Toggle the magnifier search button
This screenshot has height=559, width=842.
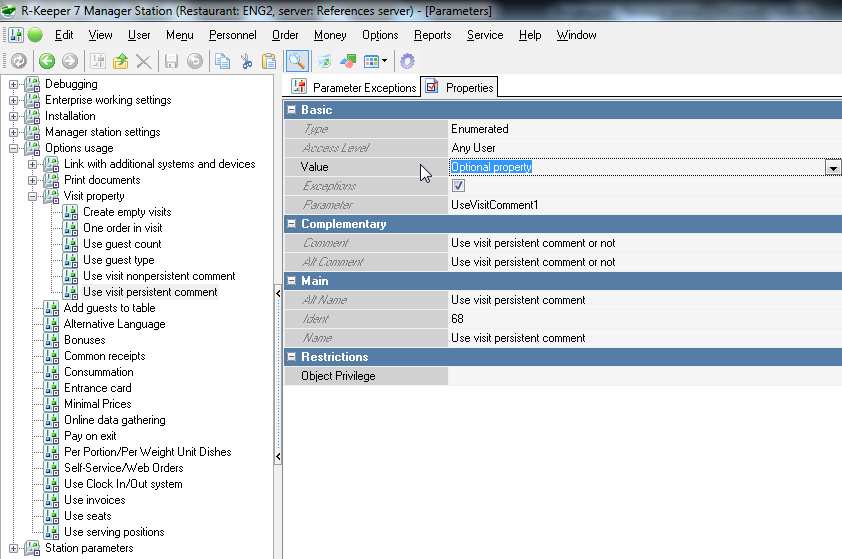tap(297, 61)
